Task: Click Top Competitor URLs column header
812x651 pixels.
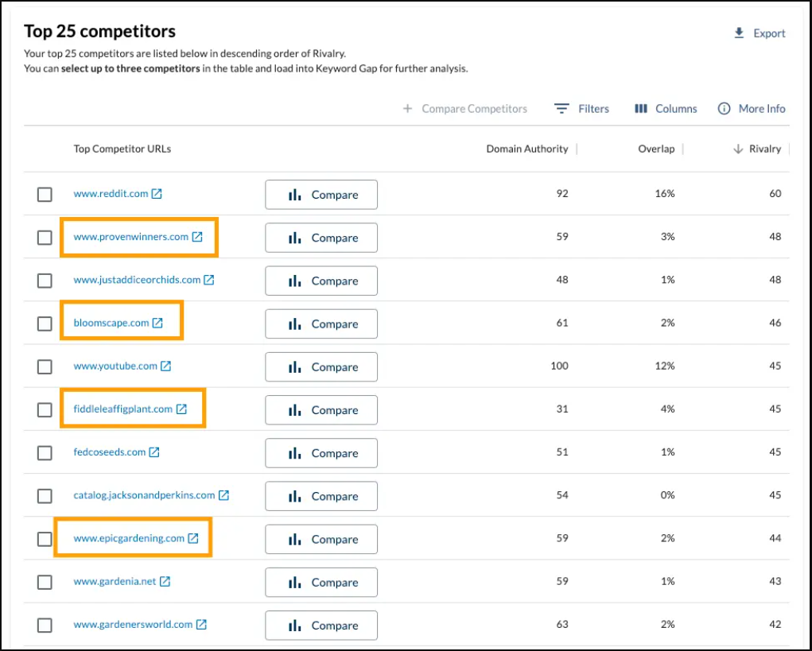Action: point(122,149)
